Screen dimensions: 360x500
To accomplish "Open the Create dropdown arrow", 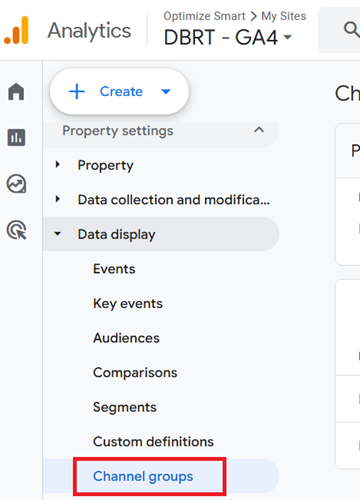I will [166, 91].
